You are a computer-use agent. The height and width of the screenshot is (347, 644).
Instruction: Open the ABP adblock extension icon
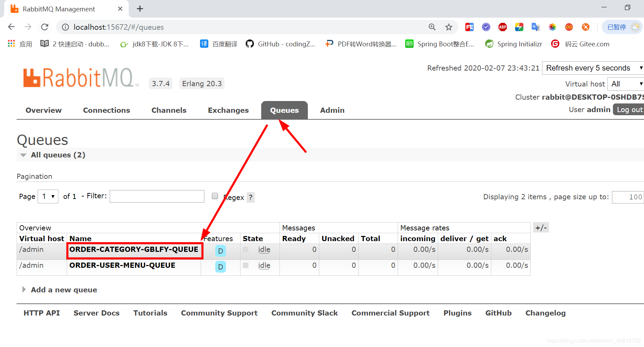503,27
